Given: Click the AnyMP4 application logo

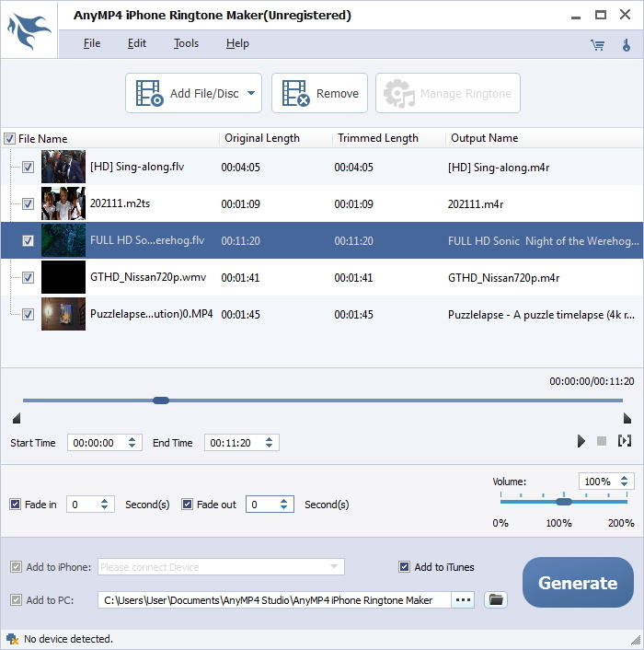Looking at the screenshot, I should 29,30.
